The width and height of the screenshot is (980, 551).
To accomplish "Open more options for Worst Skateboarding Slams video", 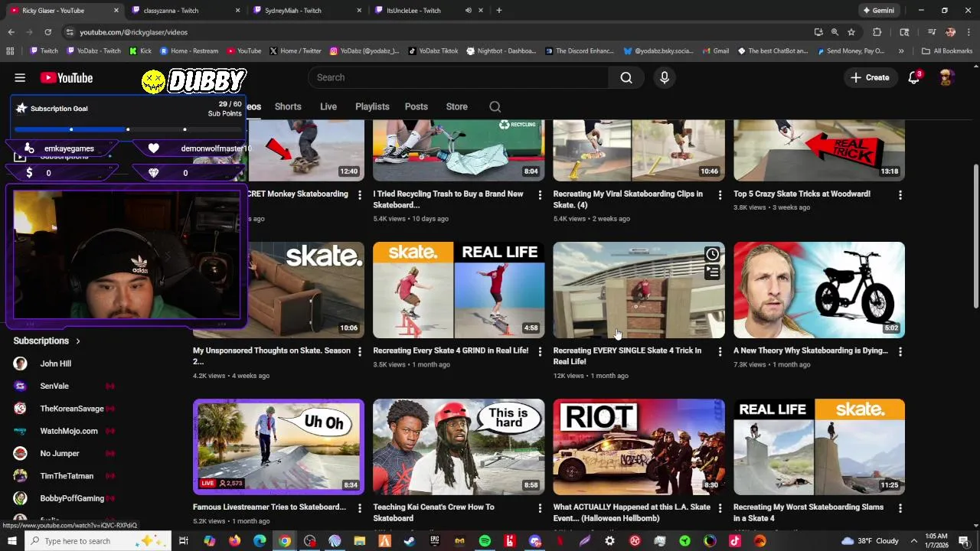I will [900, 508].
